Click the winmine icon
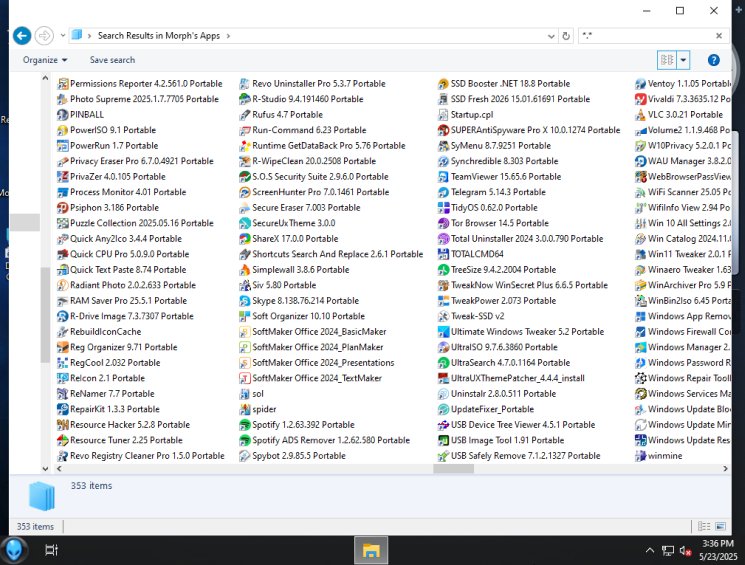 tap(640, 456)
